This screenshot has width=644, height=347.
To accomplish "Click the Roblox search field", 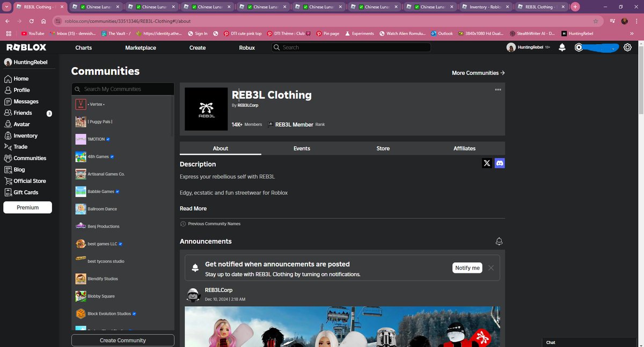I will coord(350,47).
